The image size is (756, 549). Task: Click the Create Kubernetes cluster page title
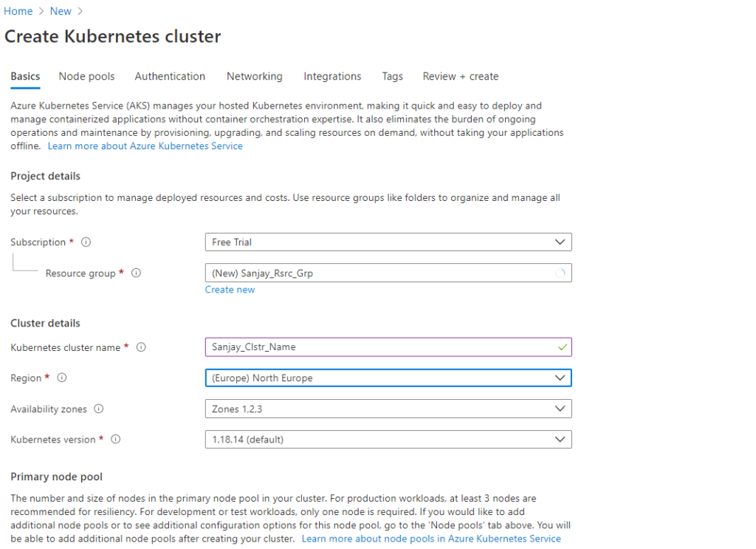click(113, 37)
